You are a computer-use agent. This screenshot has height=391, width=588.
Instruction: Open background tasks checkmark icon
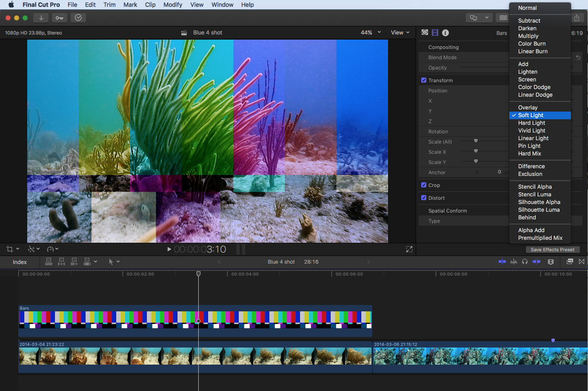pos(78,18)
